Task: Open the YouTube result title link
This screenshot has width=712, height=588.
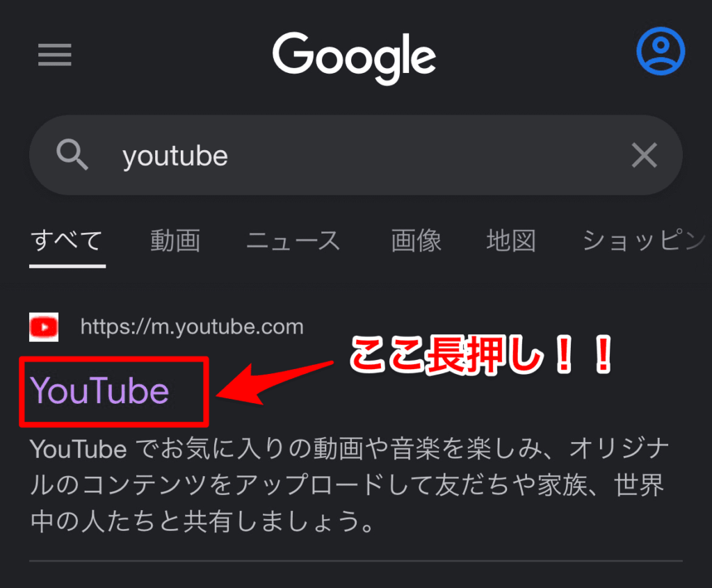Action: tap(100, 391)
